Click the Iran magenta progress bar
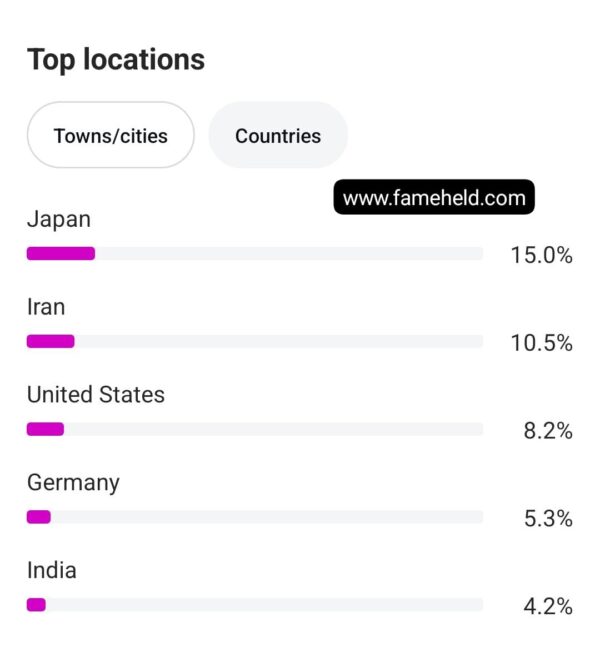Screen dimensions: 600x672 pos(51,342)
